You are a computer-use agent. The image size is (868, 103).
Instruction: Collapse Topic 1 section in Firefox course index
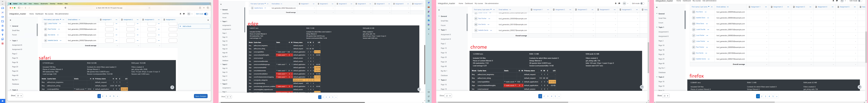657,27
